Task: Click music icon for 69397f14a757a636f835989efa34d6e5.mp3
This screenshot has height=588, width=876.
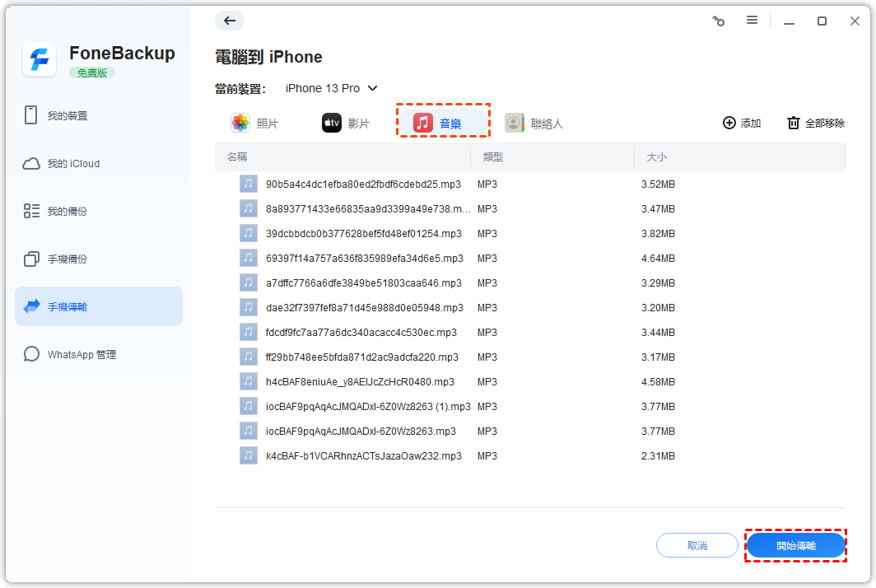Action: click(x=249, y=258)
